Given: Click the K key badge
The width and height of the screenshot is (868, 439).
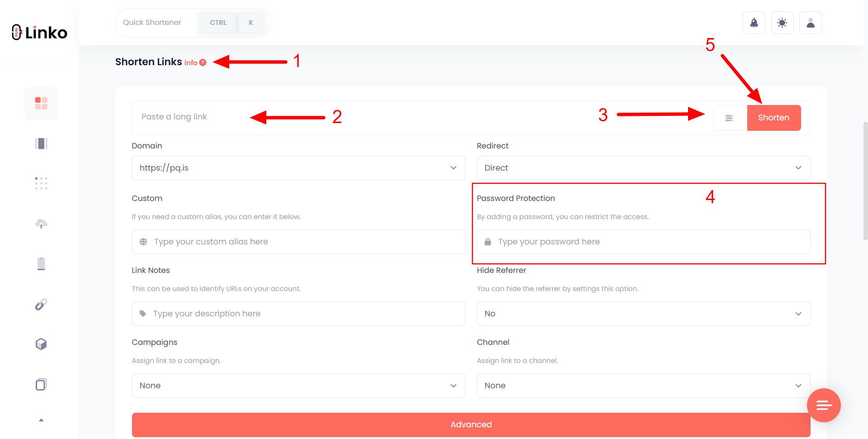Looking at the screenshot, I should [251, 23].
